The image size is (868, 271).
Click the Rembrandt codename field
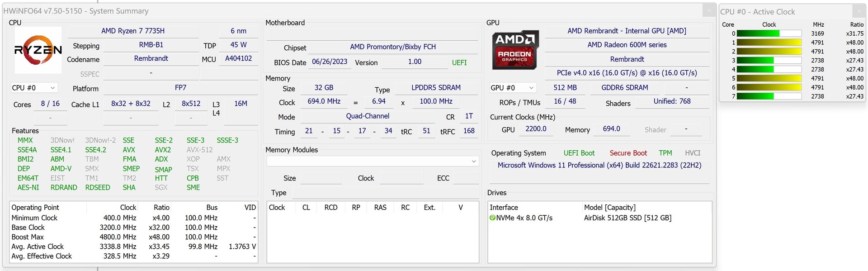click(151, 59)
